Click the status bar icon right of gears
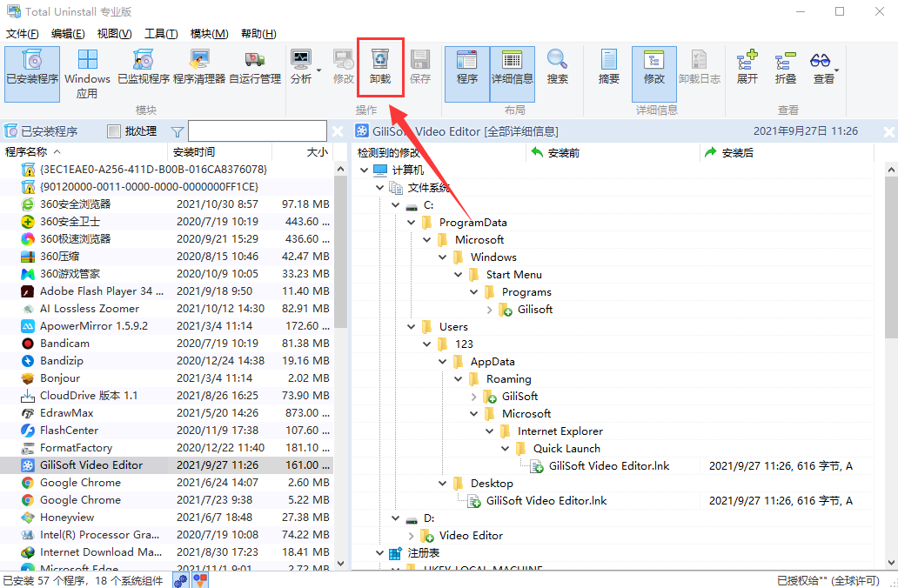 200,580
